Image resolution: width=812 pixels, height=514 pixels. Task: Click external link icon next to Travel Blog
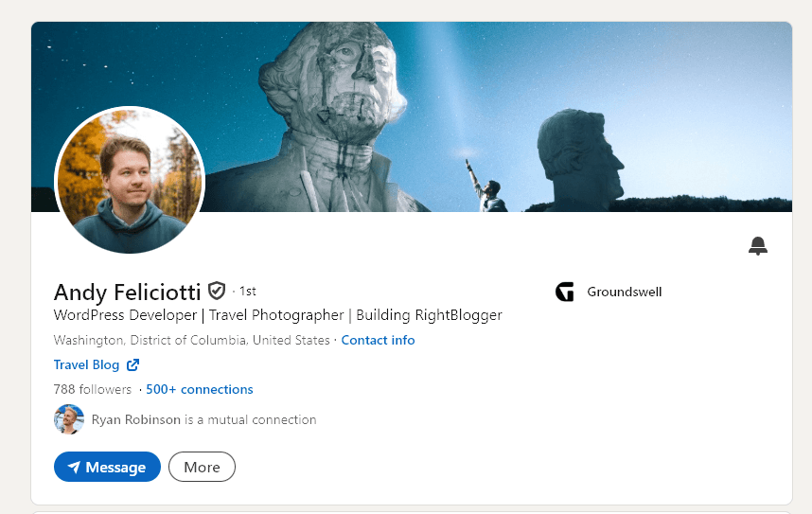133,364
